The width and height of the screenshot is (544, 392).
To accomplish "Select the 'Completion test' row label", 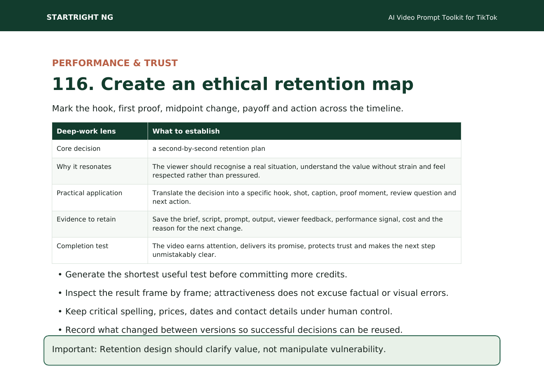I will click(x=100, y=250).
